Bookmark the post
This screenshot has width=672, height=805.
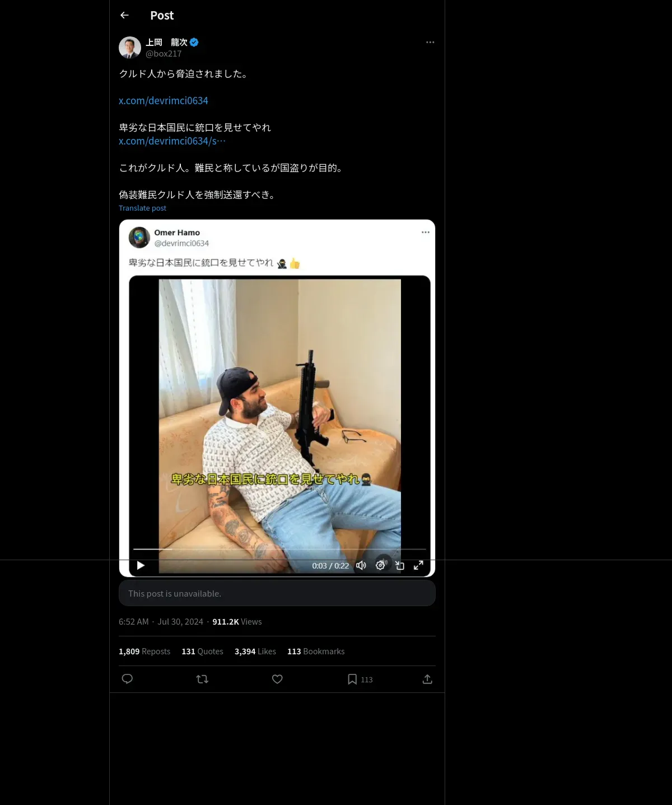coord(352,679)
